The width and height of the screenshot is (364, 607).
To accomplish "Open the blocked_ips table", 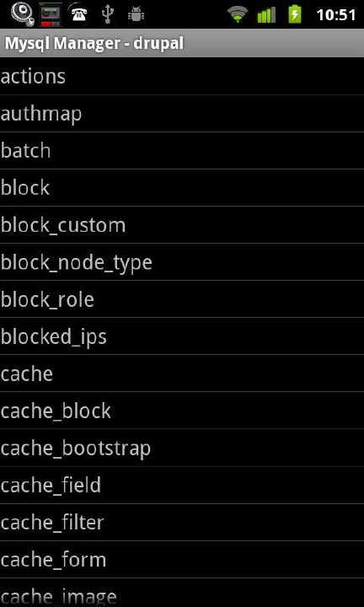I will (182, 336).
